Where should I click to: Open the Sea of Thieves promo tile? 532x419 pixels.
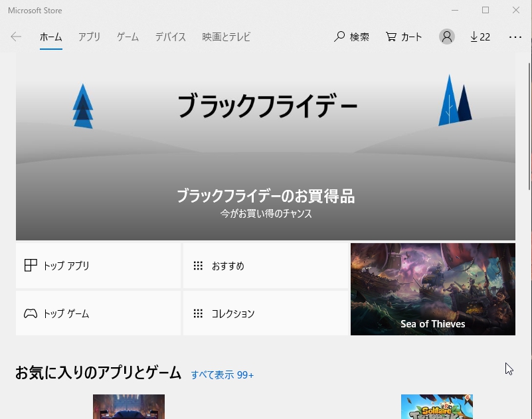tap(433, 289)
